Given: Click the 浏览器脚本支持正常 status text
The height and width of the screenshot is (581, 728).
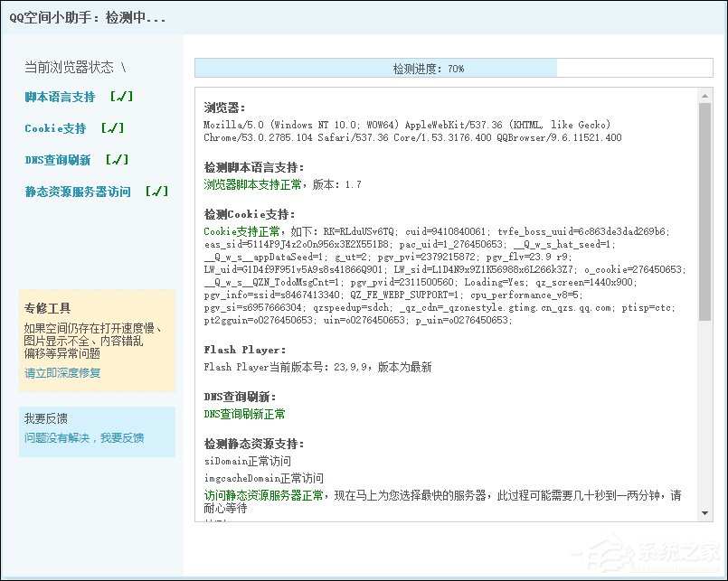Looking at the screenshot, I should coord(243,183).
